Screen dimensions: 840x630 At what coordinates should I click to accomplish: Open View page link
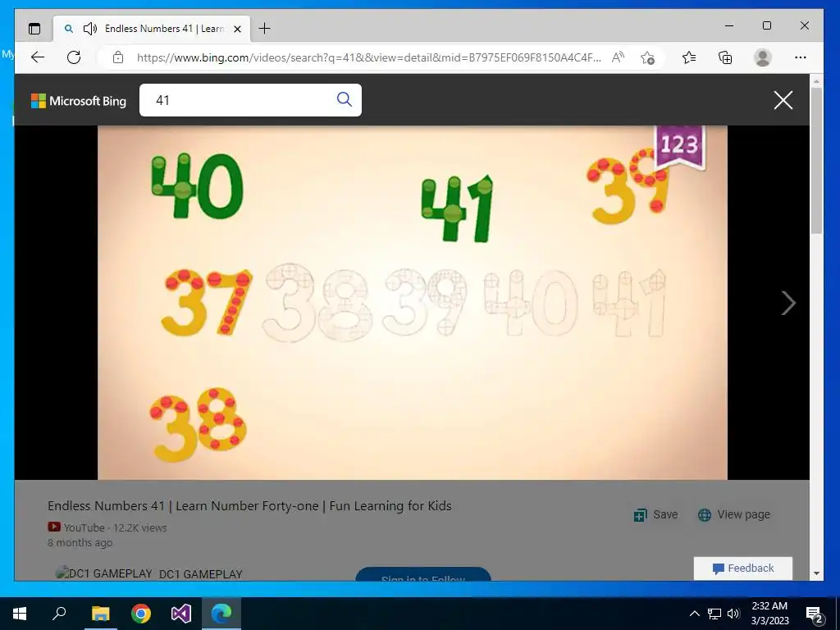click(x=734, y=515)
